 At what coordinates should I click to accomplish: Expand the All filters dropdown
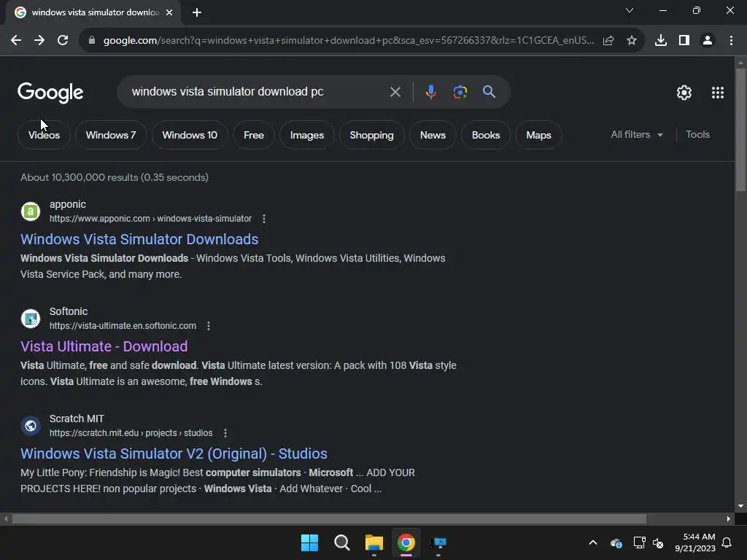coord(637,135)
